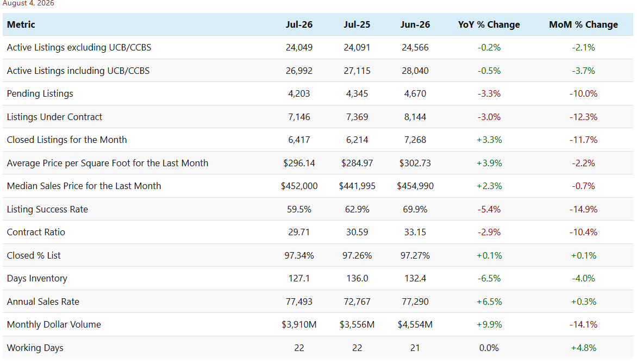Image resolution: width=637 pixels, height=364 pixels.
Task: Select the Listing Success Rate label
Action: tap(47, 209)
